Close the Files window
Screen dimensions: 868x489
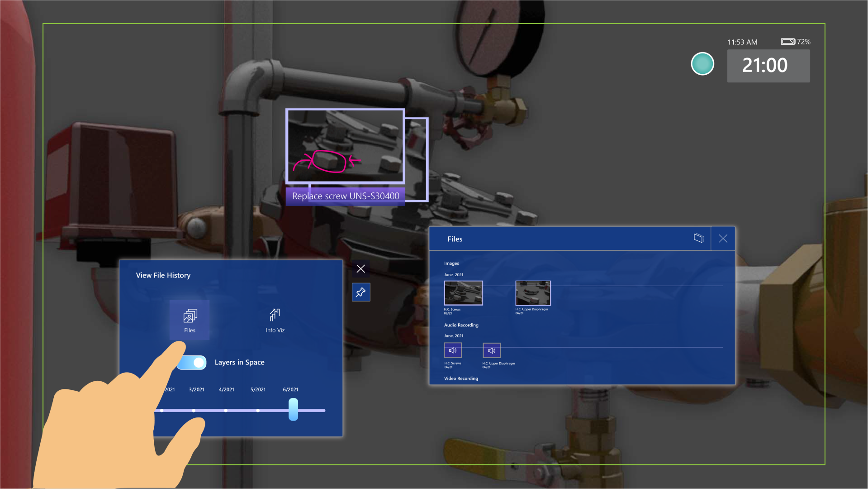point(723,239)
